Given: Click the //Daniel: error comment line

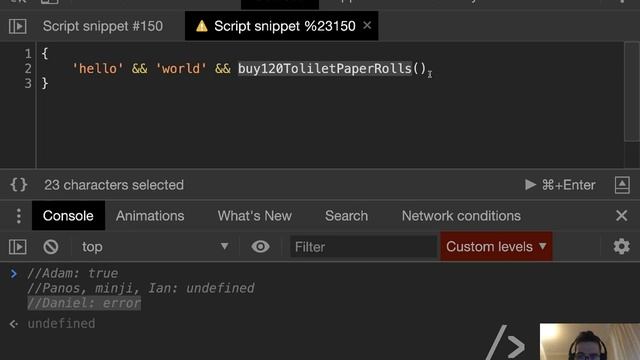Looking at the screenshot, I should pos(84,303).
